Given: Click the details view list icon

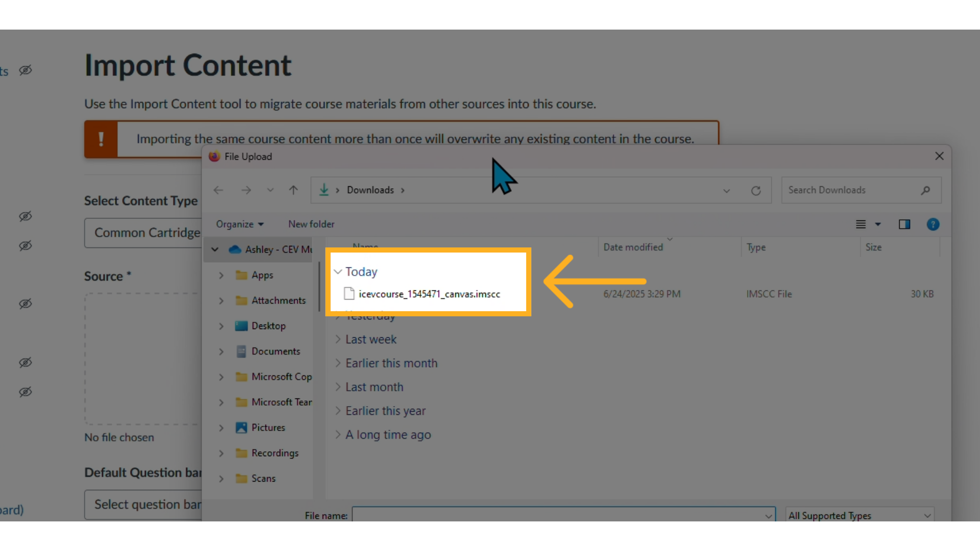Looking at the screenshot, I should (862, 224).
